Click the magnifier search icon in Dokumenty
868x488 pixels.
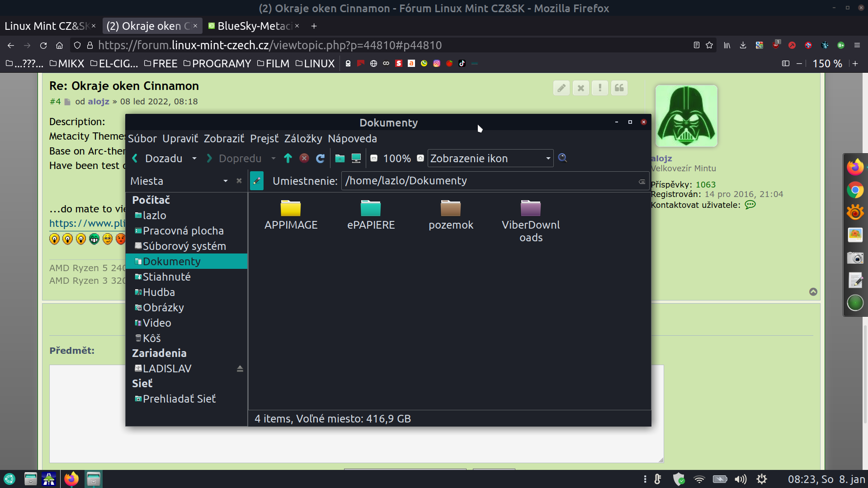[x=562, y=158]
